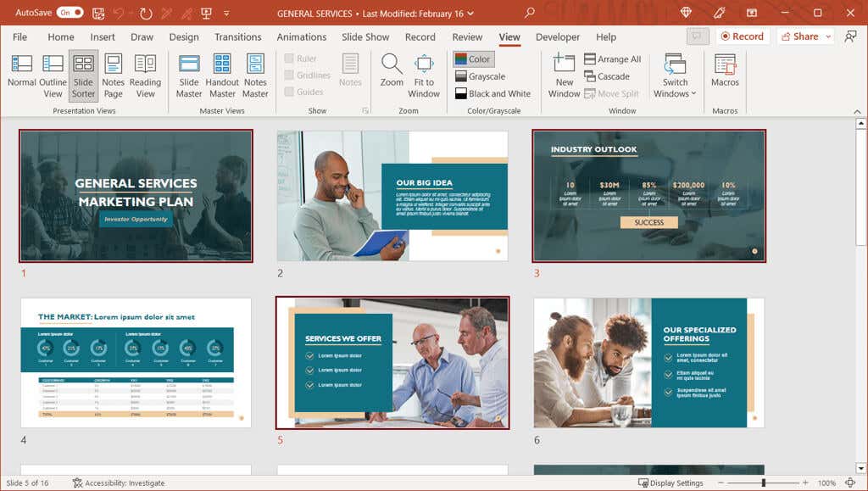Open a New Window of the presentation
The height and width of the screenshot is (491, 868).
pyautogui.click(x=563, y=75)
